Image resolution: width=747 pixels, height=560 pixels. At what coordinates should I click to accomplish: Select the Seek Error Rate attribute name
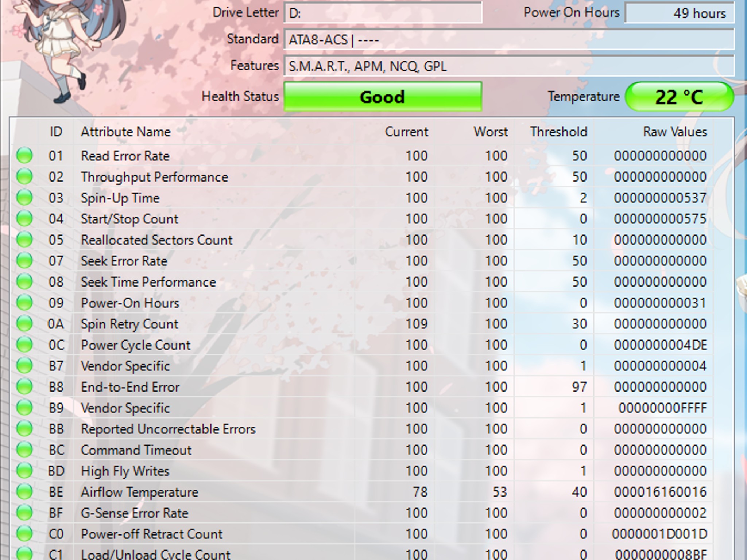(x=124, y=261)
